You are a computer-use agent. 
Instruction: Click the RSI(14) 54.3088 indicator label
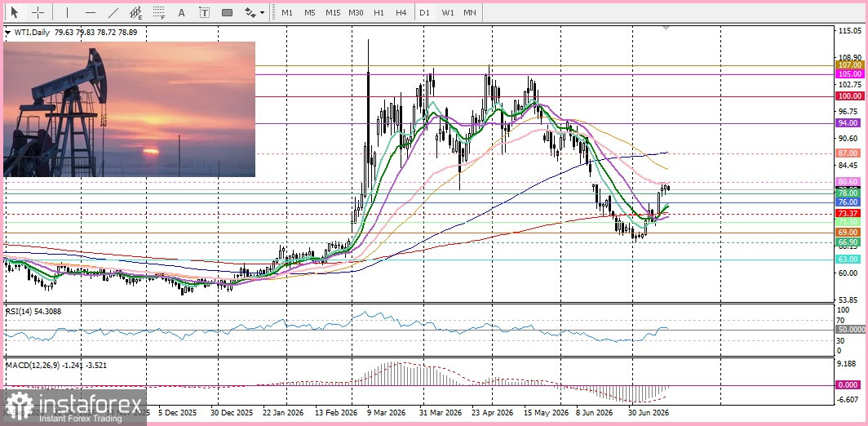pos(33,311)
